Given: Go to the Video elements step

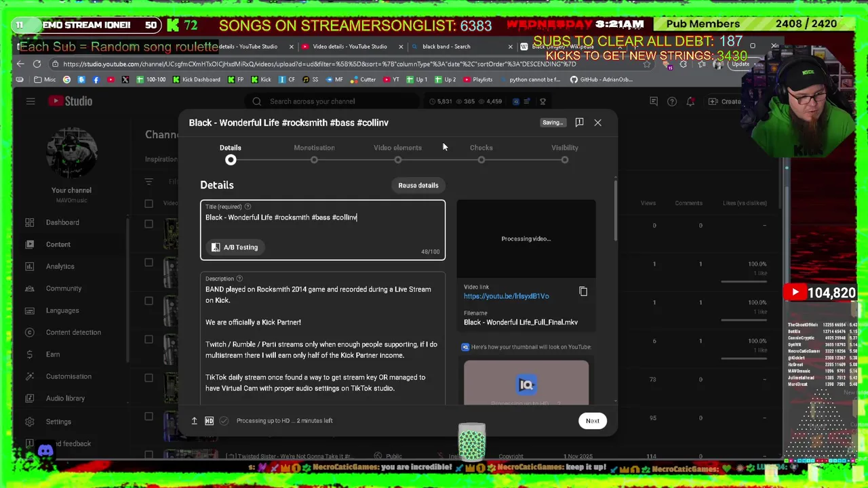Looking at the screenshot, I should (397, 154).
